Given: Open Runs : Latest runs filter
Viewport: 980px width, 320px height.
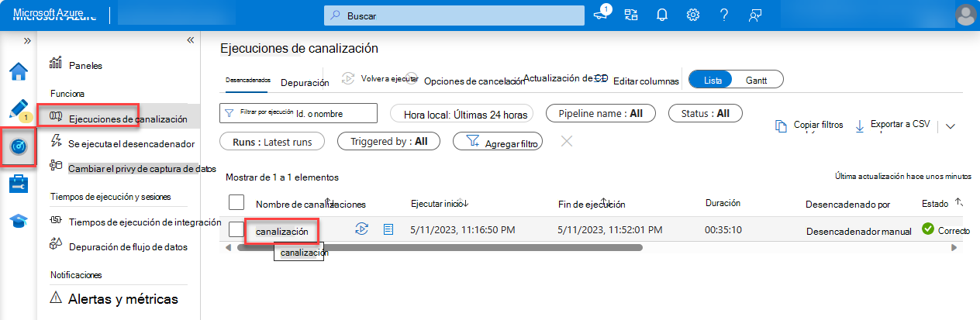Looking at the screenshot, I should click(x=272, y=141).
